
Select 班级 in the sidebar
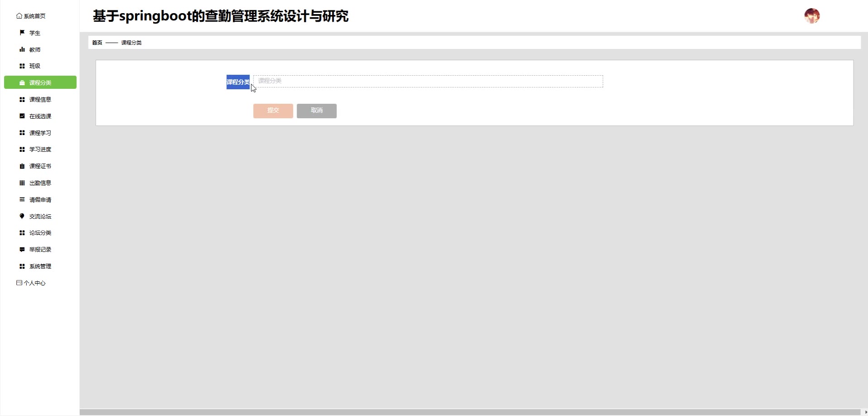tap(35, 66)
